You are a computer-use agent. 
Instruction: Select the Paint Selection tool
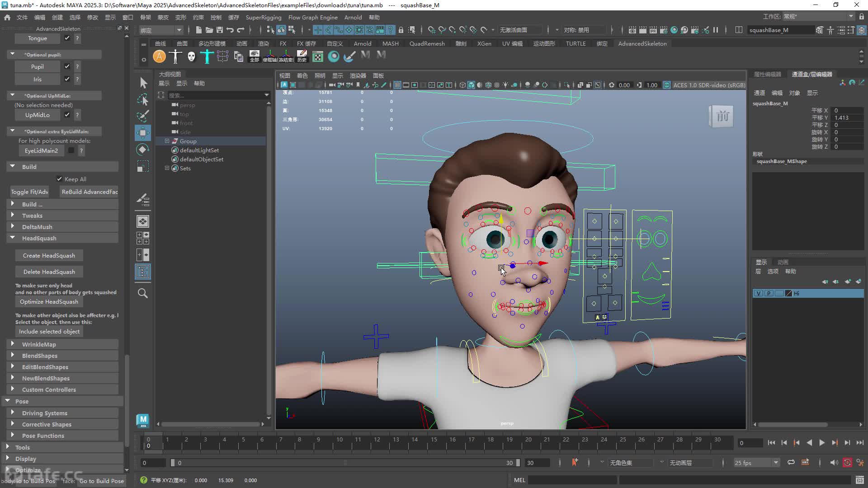143,116
